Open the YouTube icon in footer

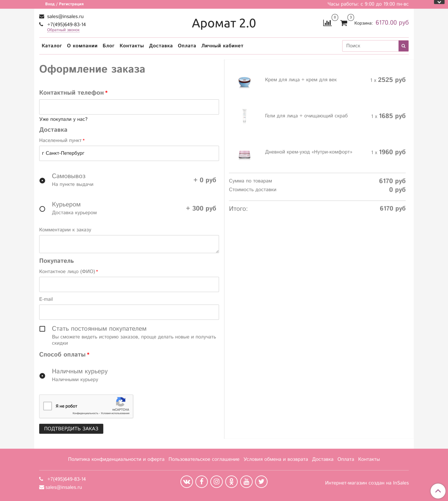[246, 481]
